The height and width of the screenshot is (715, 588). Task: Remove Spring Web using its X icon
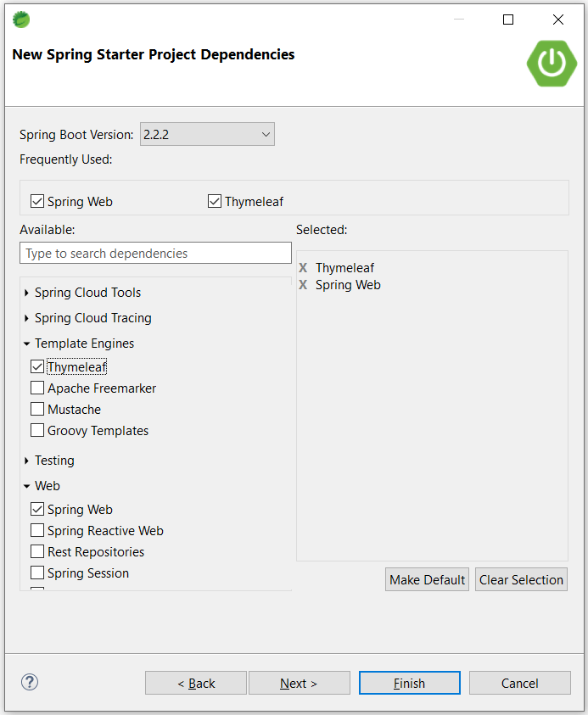(303, 284)
